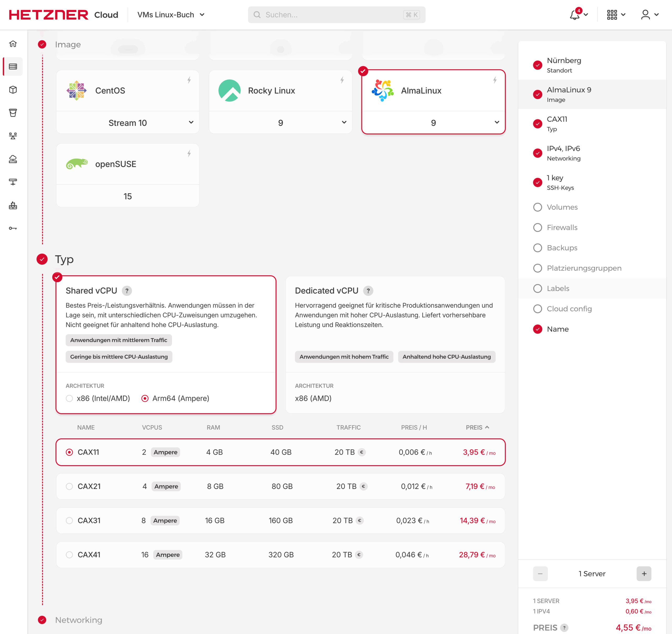Expand the AlmaLinux version 9 dropdown

pyautogui.click(x=433, y=123)
